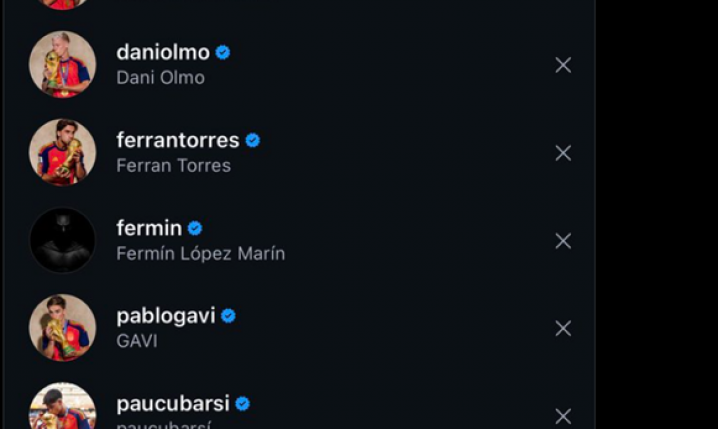Click the pablogavi username
Screen dimensions: 718x429
[166, 316]
